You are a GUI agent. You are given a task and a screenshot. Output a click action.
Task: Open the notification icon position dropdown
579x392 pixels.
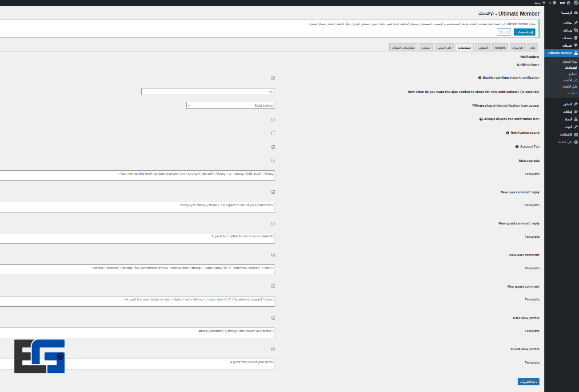pos(230,105)
